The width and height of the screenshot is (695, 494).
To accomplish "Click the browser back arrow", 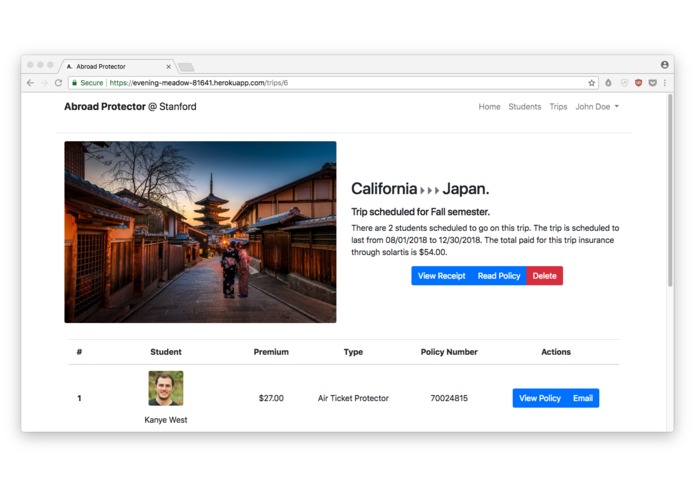I will 30,83.
